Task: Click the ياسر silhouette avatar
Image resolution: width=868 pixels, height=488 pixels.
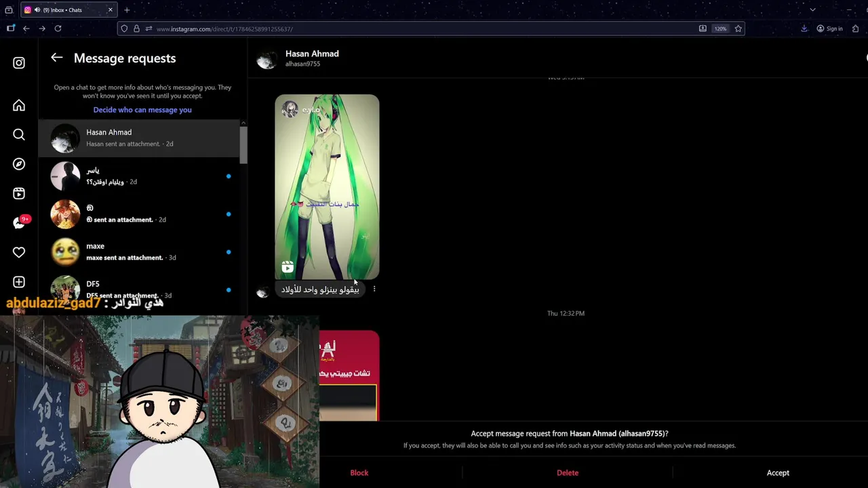Action: [x=65, y=176]
